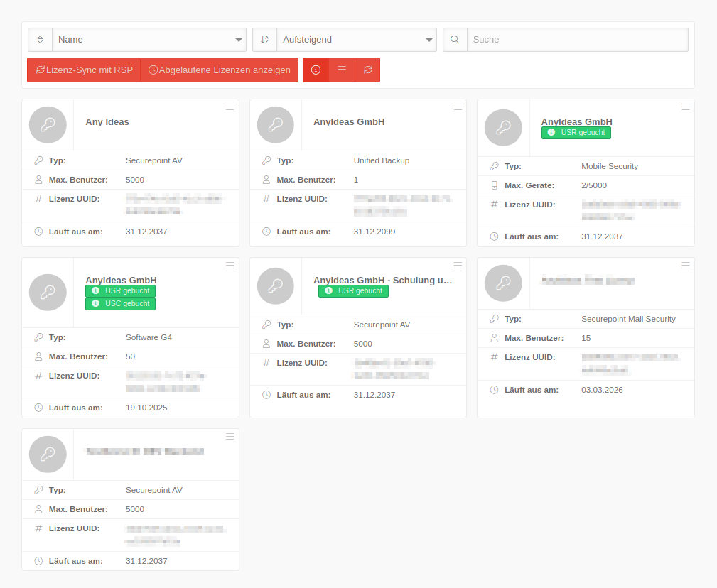Open the Aufsteigend sort order dropdown
The height and width of the screenshot is (588, 717).
click(x=356, y=40)
